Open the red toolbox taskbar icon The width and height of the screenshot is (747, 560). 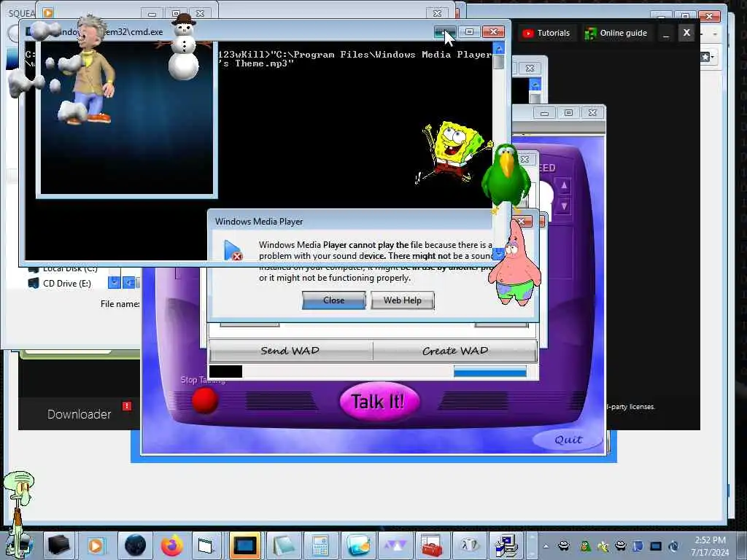tap(432, 545)
